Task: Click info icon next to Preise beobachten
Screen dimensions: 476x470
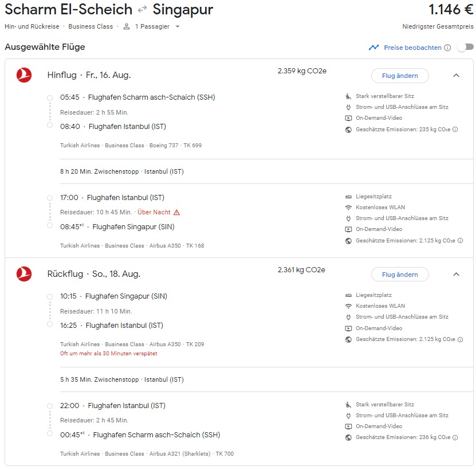Action: [447, 48]
